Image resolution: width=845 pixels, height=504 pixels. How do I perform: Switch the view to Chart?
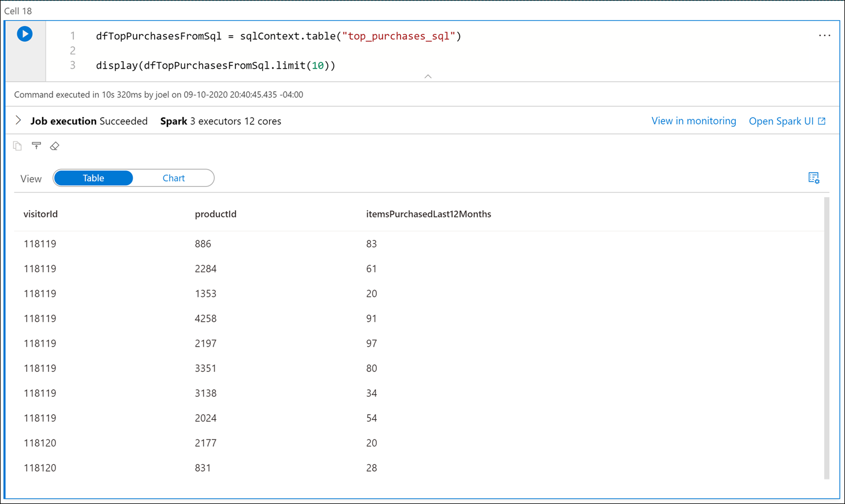tap(173, 178)
